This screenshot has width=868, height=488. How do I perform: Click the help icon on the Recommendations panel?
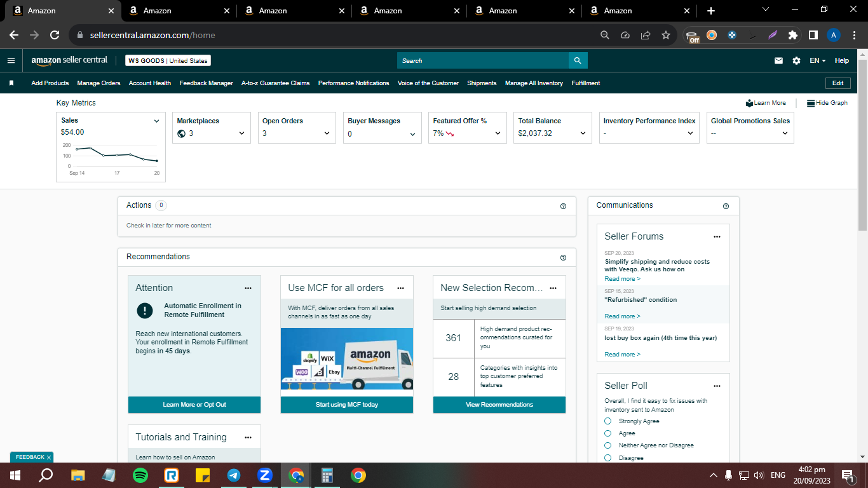[x=563, y=257]
